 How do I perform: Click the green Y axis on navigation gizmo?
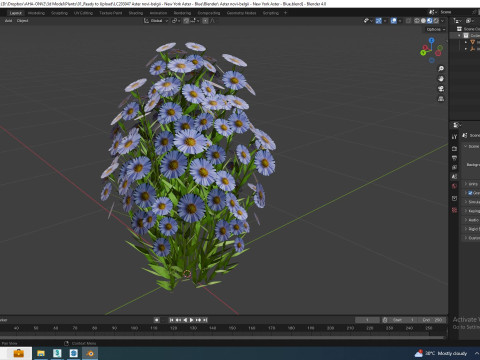pos(423,53)
